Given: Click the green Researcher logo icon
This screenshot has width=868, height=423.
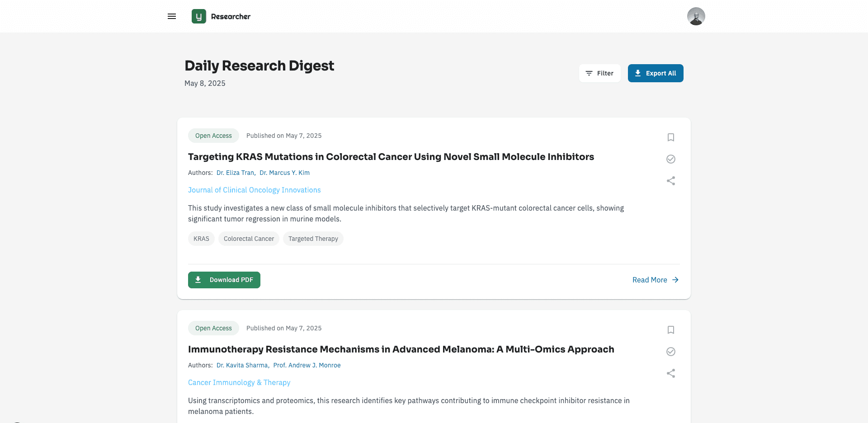Looking at the screenshot, I should click(199, 16).
